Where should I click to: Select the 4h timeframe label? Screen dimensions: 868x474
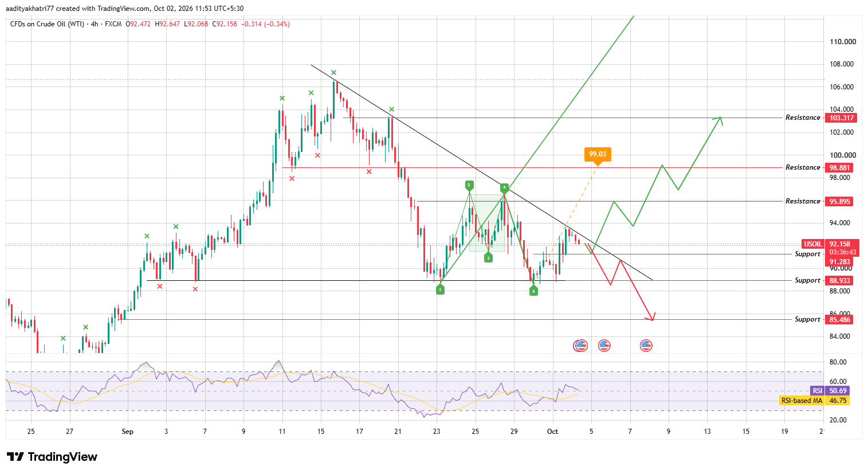95,24
